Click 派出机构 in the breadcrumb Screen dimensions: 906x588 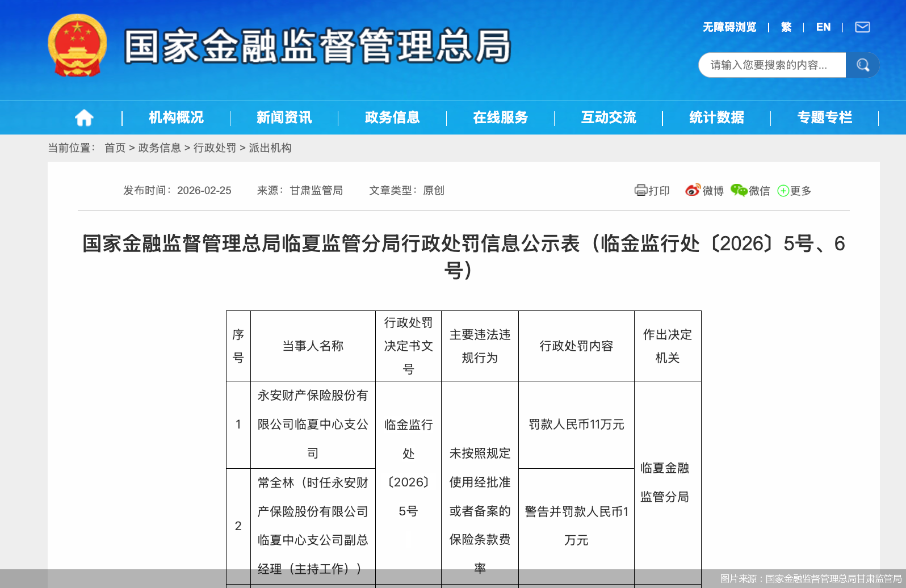[x=270, y=148]
